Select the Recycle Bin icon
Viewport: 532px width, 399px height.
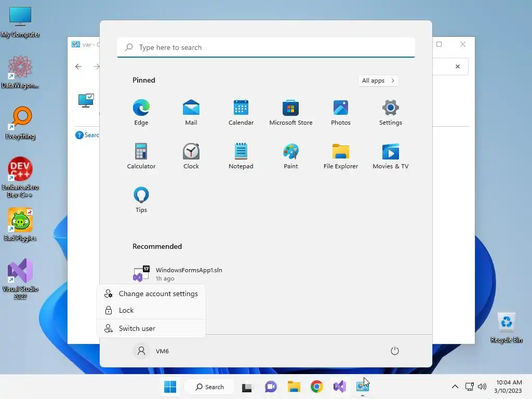click(x=507, y=327)
